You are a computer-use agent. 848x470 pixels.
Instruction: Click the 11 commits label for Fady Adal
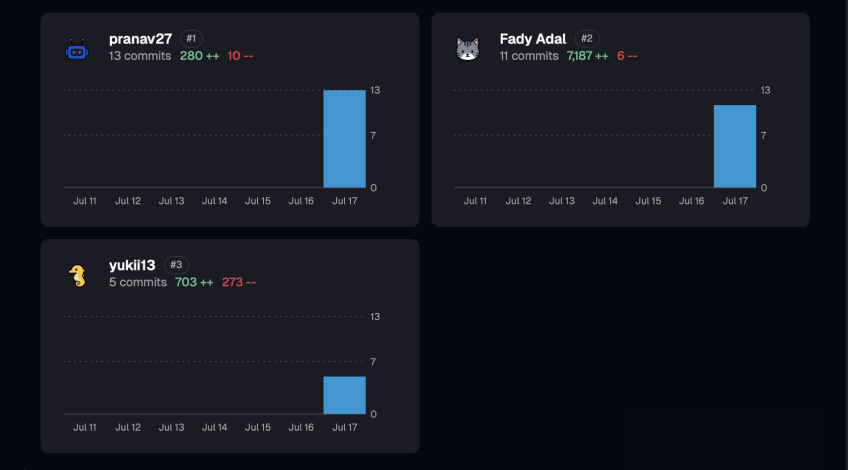tap(529, 56)
